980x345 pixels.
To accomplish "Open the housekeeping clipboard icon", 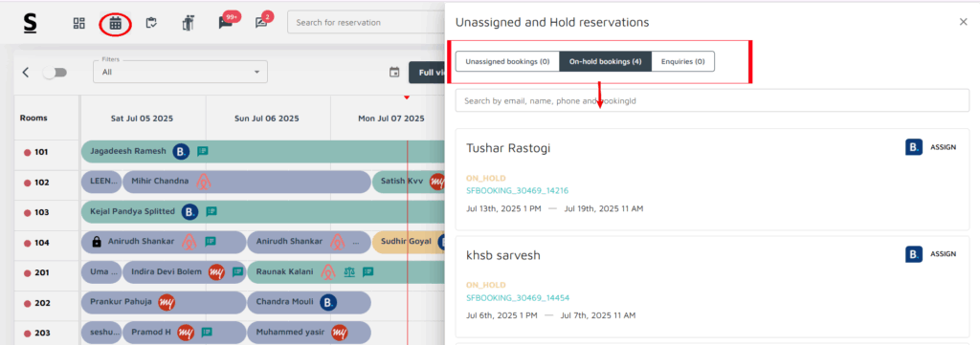I will point(150,23).
